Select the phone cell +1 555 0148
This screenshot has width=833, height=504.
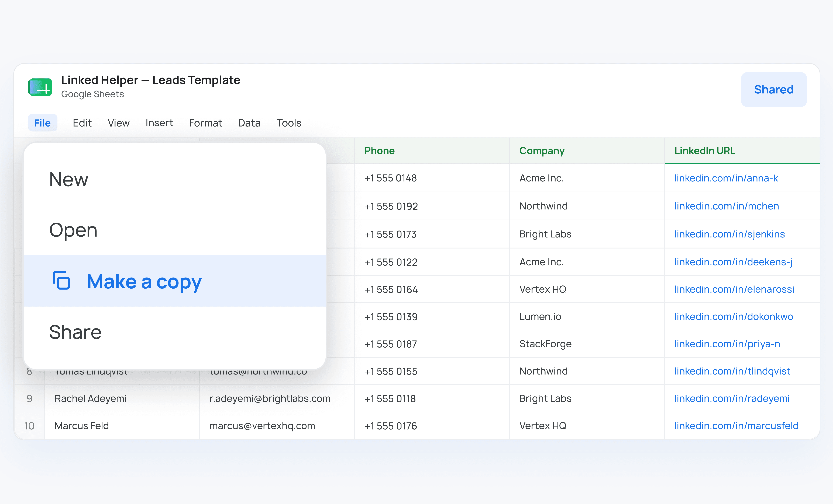click(432, 178)
